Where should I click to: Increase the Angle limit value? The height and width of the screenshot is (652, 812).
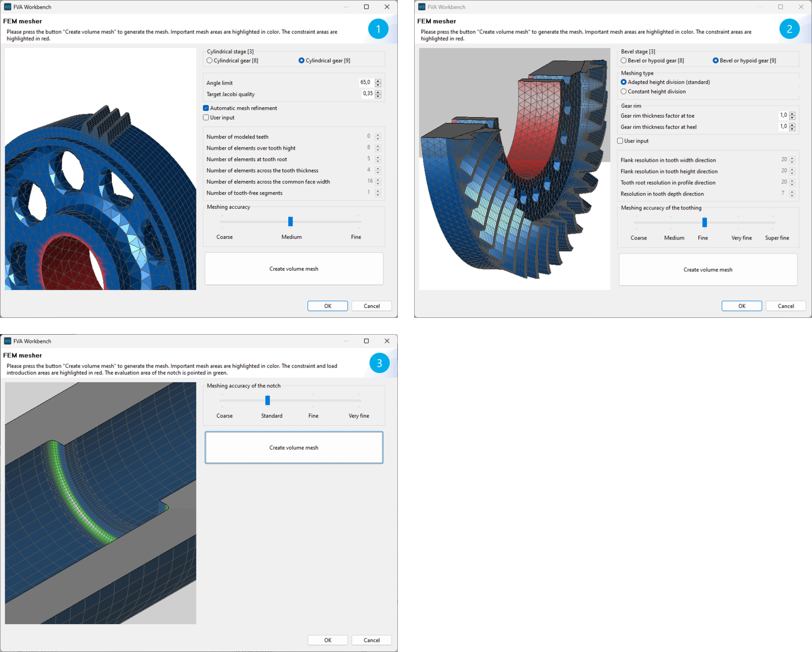pos(378,80)
